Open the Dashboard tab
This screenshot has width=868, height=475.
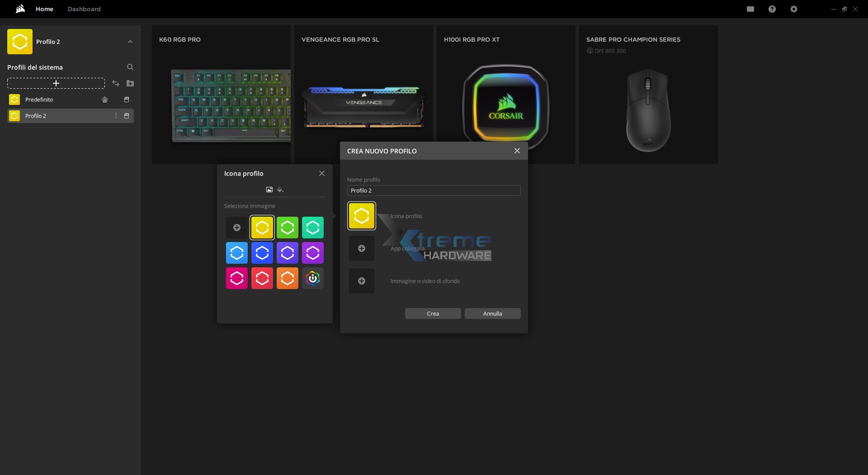click(84, 9)
